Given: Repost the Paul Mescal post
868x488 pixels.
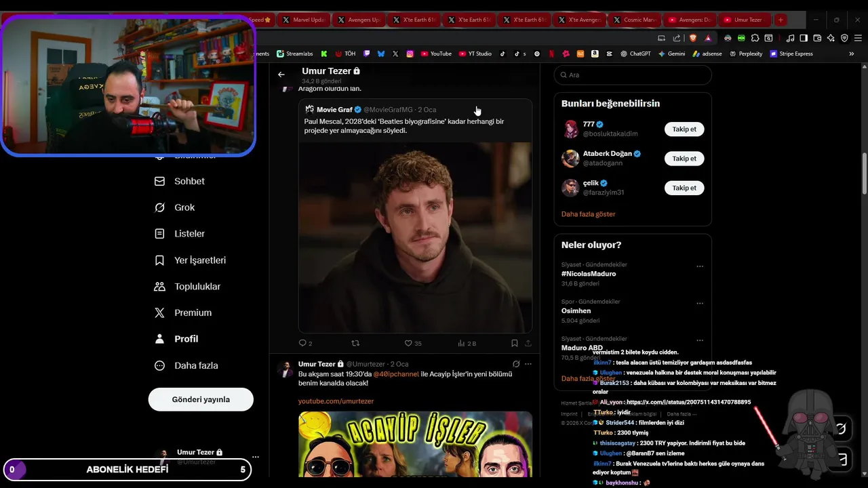Looking at the screenshot, I should [355, 344].
